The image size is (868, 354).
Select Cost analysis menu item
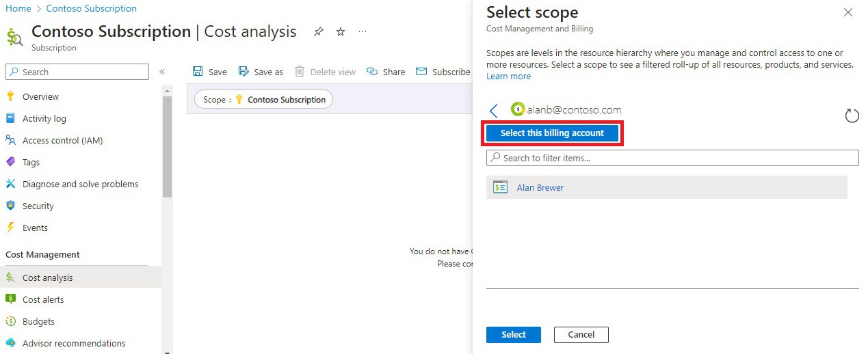81,277
